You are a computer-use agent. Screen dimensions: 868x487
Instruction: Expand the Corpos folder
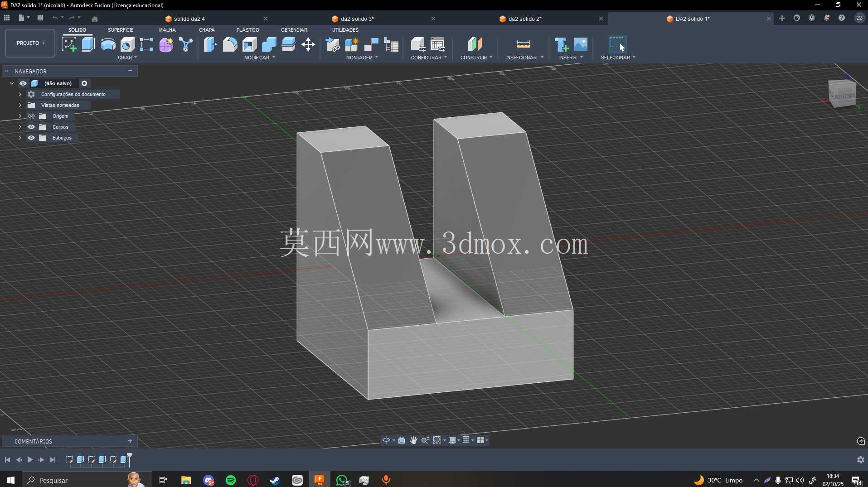[20, 127]
